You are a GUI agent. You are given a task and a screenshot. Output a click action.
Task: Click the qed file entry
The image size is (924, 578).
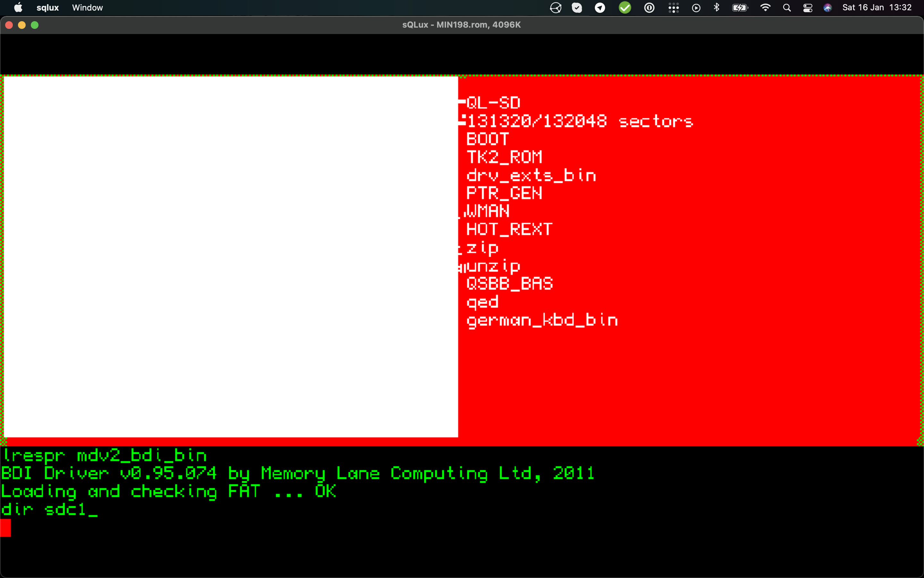(482, 302)
